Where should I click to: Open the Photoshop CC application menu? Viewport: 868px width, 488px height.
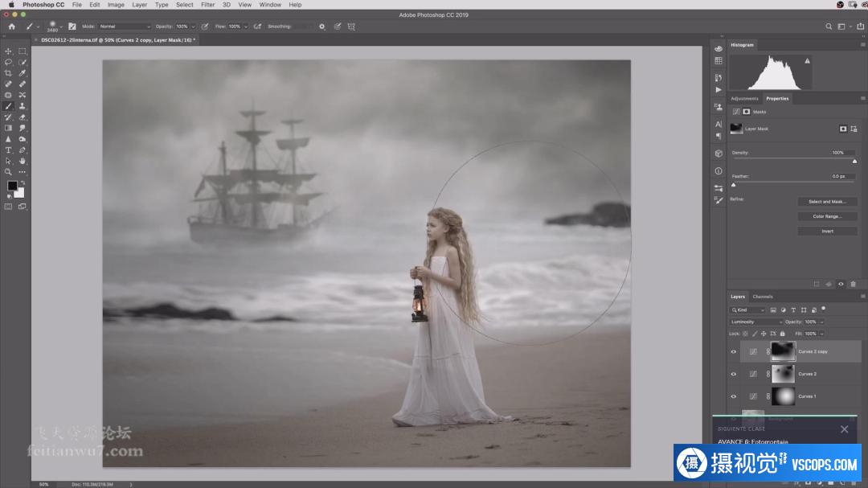coord(43,5)
